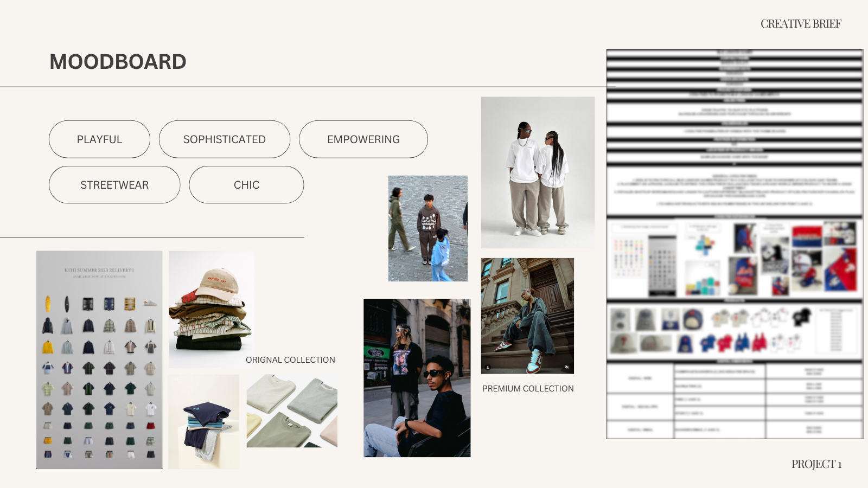Click the CHIC pill label
This screenshot has width=868, height=488.
[x=246, y=185]
